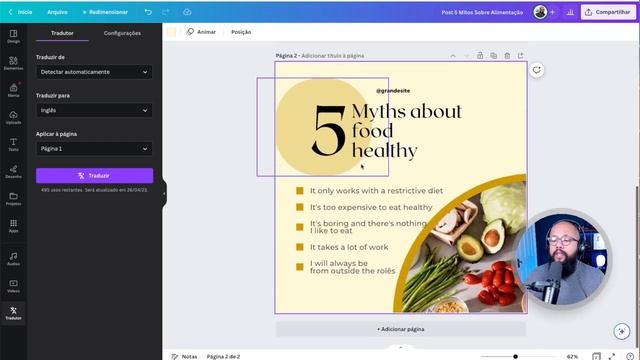Open the Texto sidebar panel
Image resolution: width=640 pixels, height=360 pixels.
pos(13,144)
